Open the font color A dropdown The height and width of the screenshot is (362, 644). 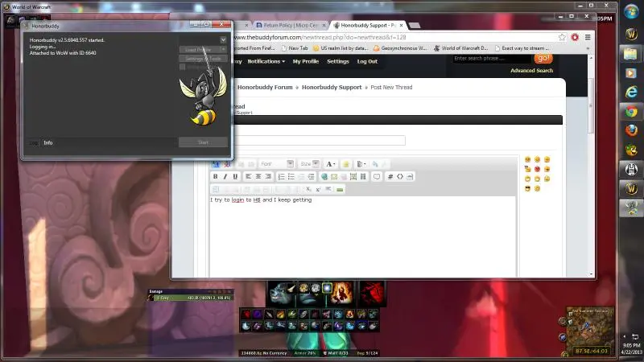(x=331, y=164)
